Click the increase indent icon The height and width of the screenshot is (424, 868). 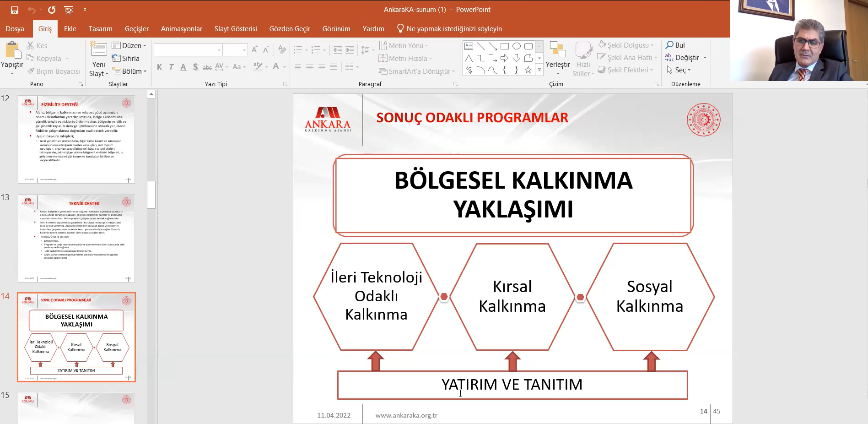click(350, 49)
